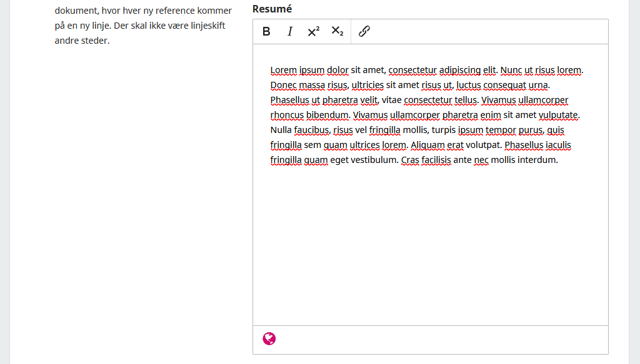The height and width of the screenshot is (364, 640).
Task: Click the Resumé field label
Action: (272, 9)
